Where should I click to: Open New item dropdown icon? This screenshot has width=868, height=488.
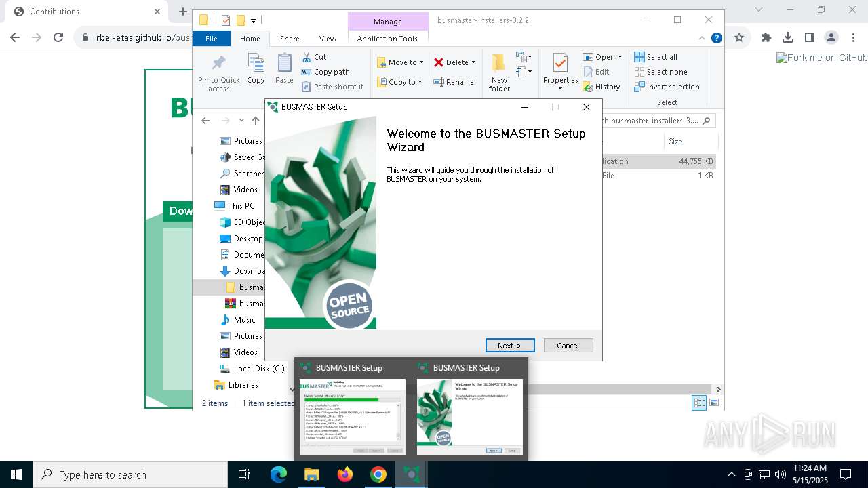[524, 57]
